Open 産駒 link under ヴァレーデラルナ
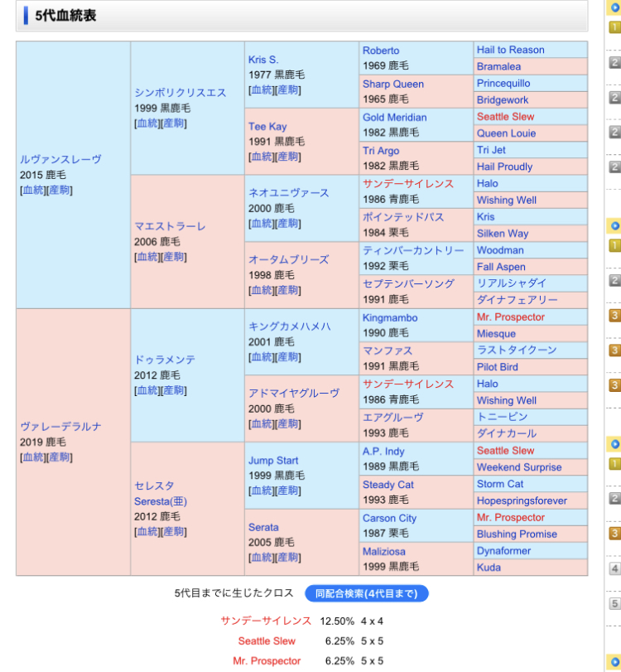This screenshot has height=672, width=621. pyautogui.click(x=60, y=457)
